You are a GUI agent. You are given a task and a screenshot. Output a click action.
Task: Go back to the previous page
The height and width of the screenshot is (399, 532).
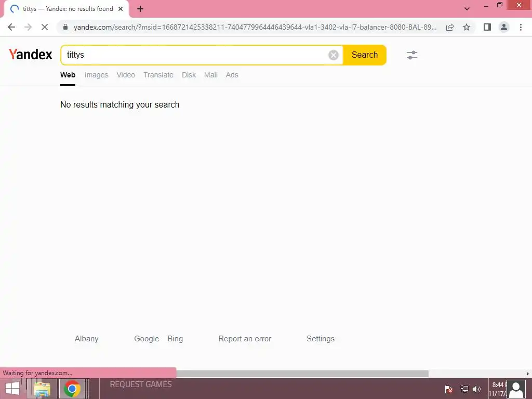[11, 27]
